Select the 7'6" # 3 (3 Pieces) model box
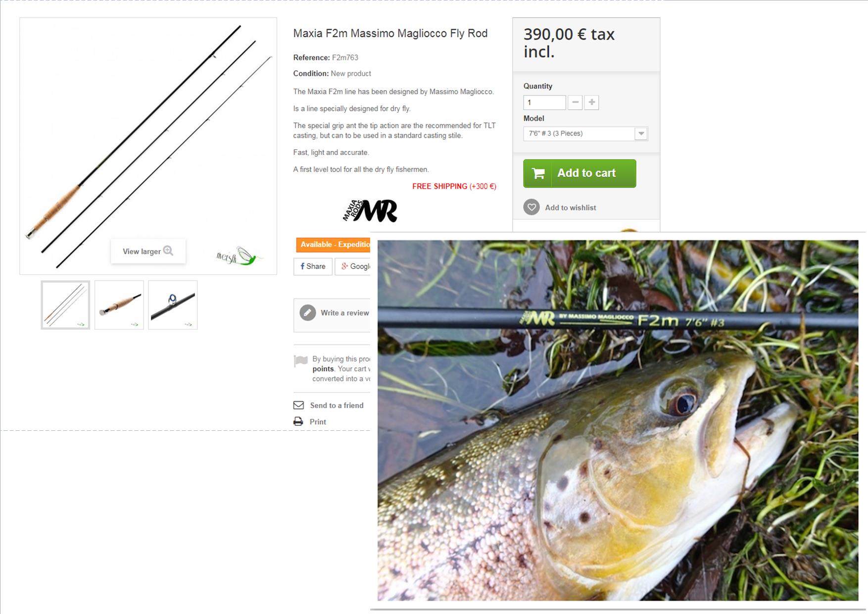The height and width of the screenshot is (614, 868). tap(586, 134)
